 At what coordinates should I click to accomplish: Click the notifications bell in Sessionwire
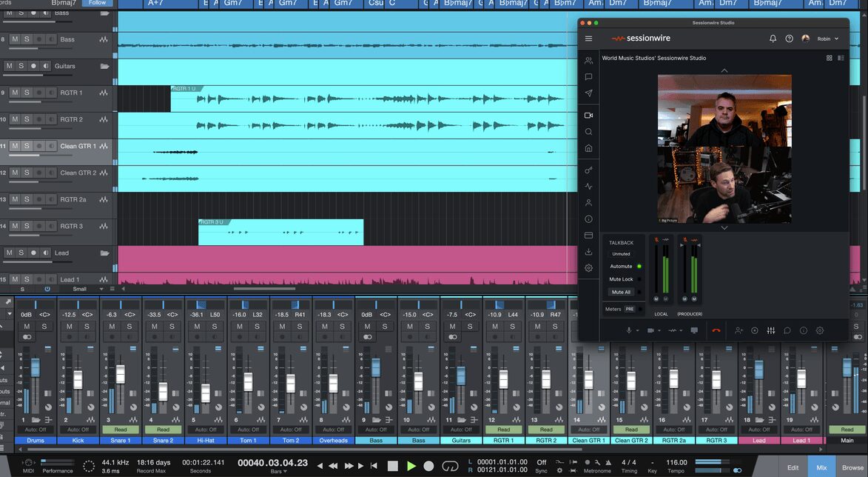tap(773, 39)
